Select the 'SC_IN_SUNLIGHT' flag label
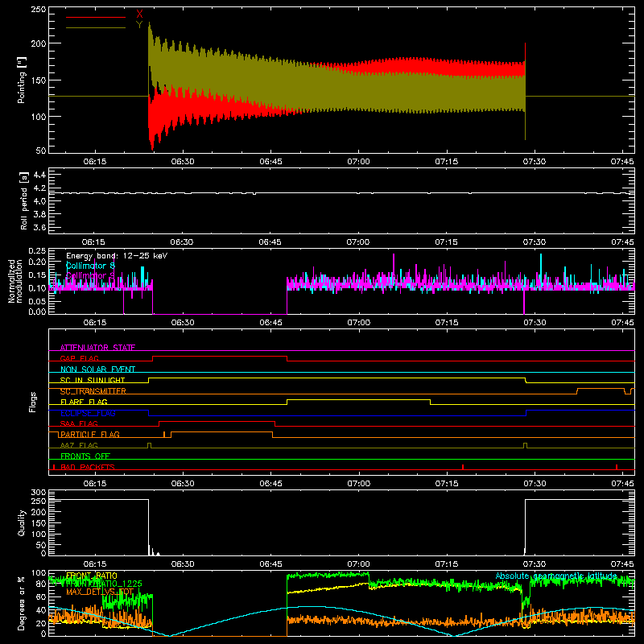The image size is (644, 644). (93, 380)
